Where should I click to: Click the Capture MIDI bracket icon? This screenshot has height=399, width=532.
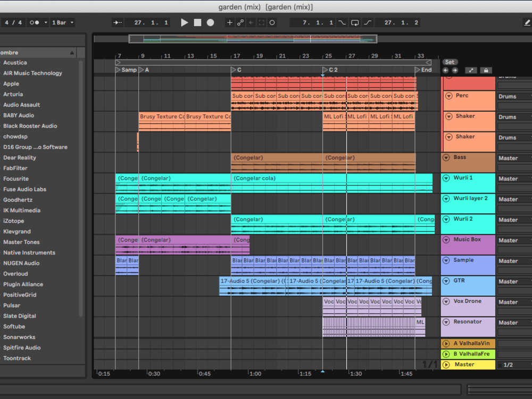tap(261, 22)
